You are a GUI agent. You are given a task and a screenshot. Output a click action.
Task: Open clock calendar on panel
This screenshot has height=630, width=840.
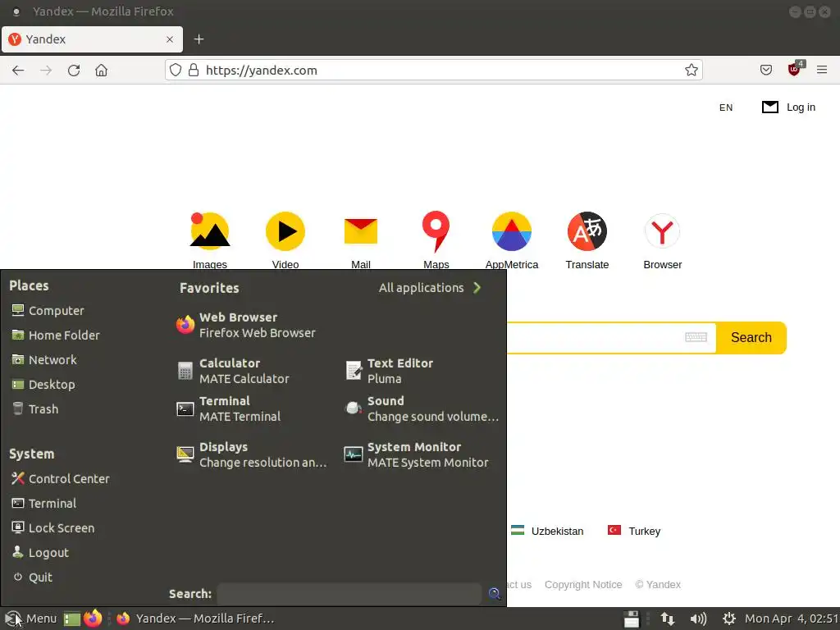792,619
